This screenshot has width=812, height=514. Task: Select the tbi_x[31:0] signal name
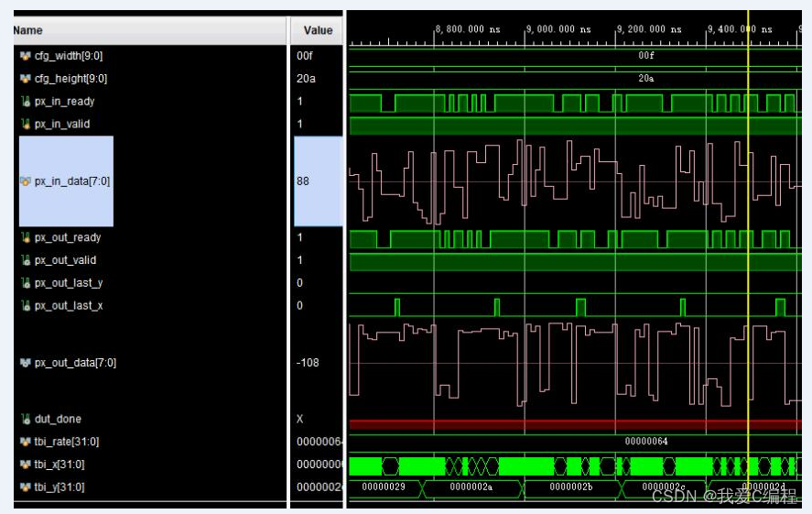point(60,465)
